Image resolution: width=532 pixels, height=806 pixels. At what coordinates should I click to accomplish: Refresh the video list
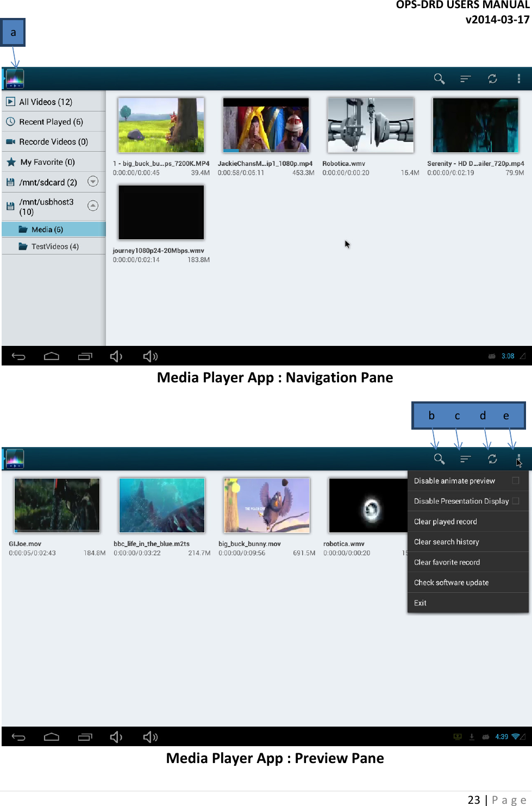coord(492,78)
